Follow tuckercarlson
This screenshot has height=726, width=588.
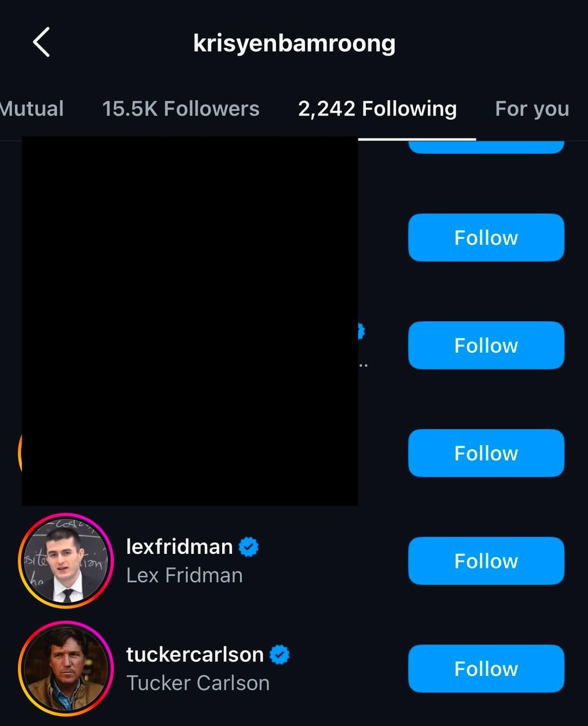point(486,669)
